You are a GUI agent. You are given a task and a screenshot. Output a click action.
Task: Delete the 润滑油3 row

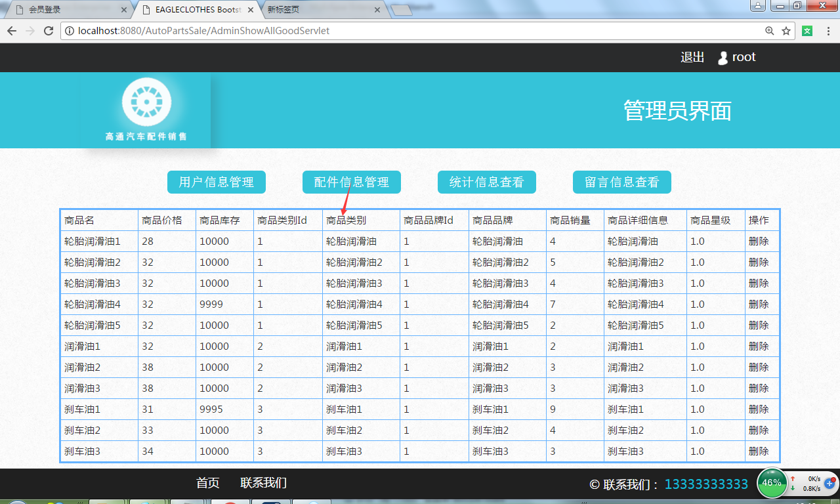tap(759, 388)
